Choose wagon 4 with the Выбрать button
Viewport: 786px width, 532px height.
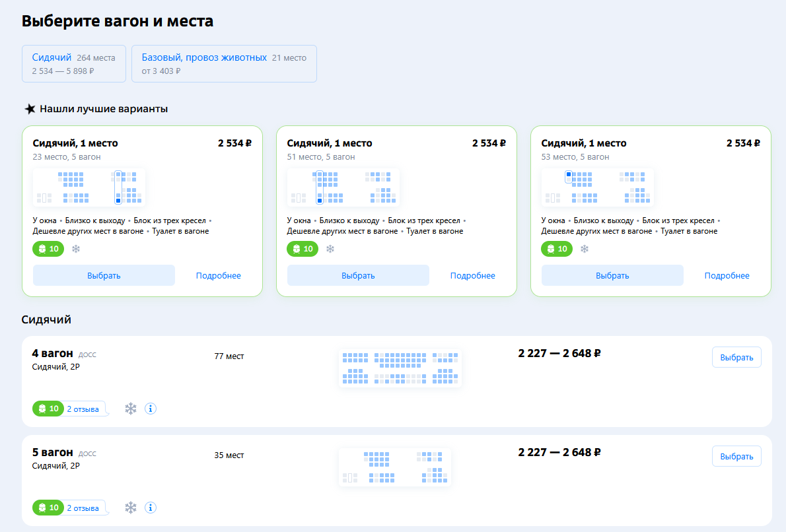(736, 357)
